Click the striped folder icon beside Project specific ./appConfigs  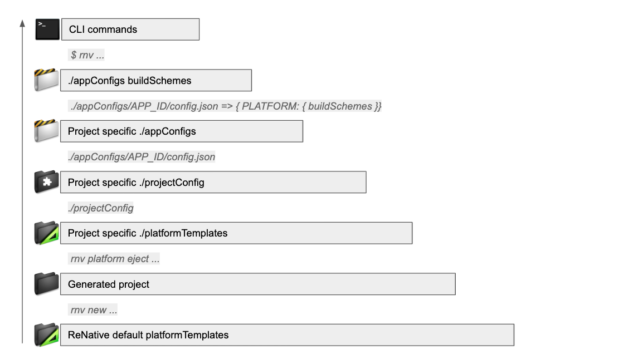pyautogui.click(x=46, y=131)
